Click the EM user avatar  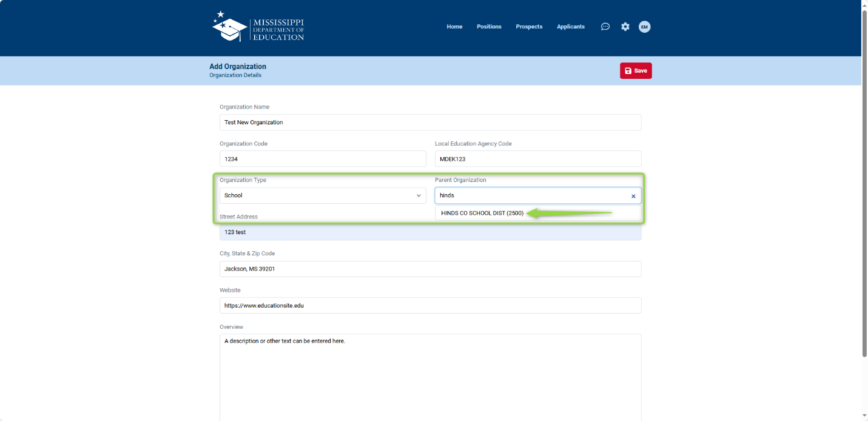(644, 26)
